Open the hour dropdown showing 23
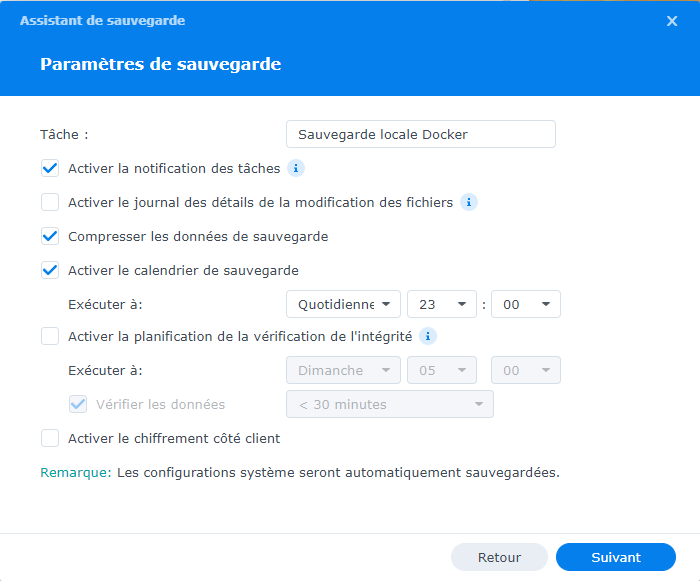Screen dimensions: 700x581 (441, 304)
